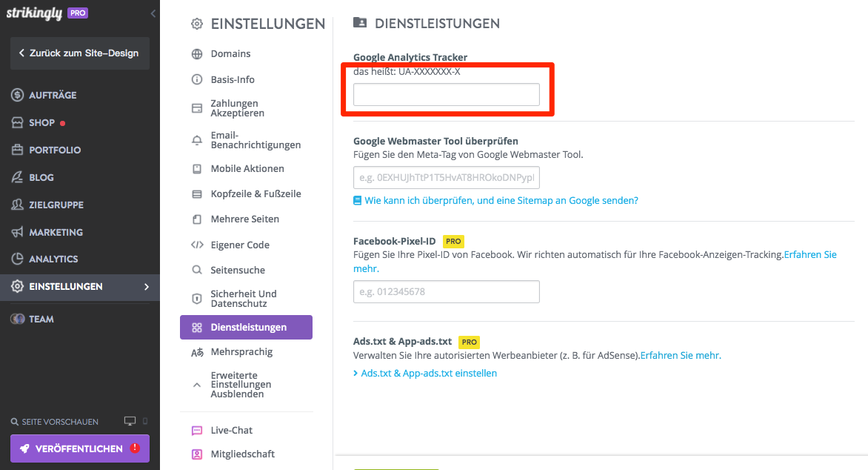Click the Seitensuche magnifier icon
868x470 pixels.
[x=197, y=270]
